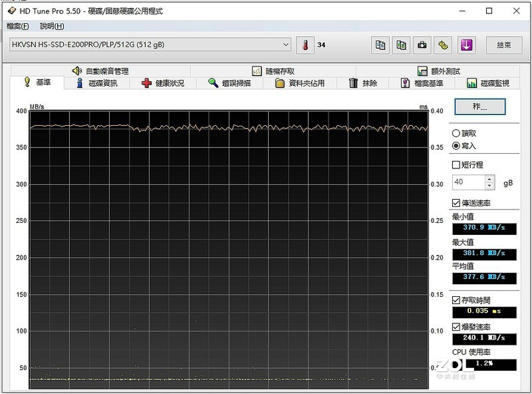Switch to the 磁碟資訊 disk info tab

click(98, 83)
